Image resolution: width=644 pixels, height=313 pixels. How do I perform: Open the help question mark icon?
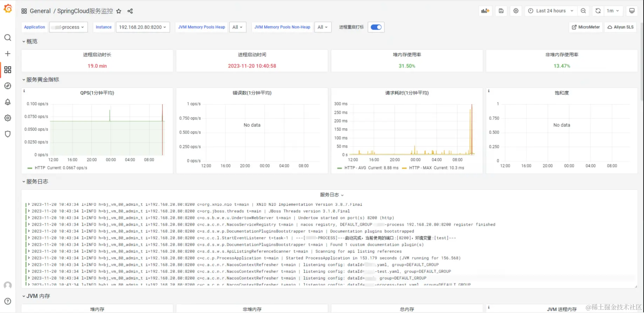8,301
